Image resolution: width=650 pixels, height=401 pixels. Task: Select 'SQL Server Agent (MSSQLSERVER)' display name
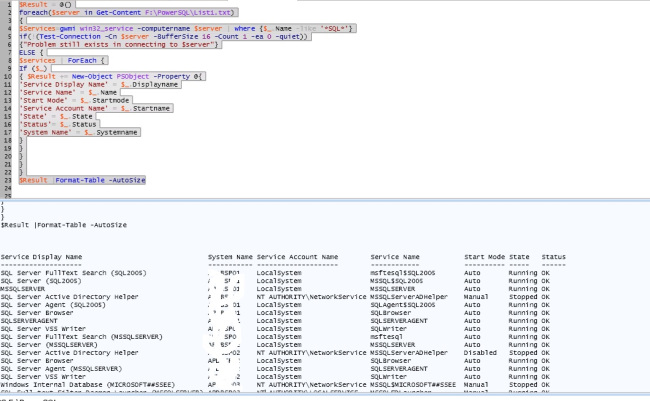coord(61,369)
